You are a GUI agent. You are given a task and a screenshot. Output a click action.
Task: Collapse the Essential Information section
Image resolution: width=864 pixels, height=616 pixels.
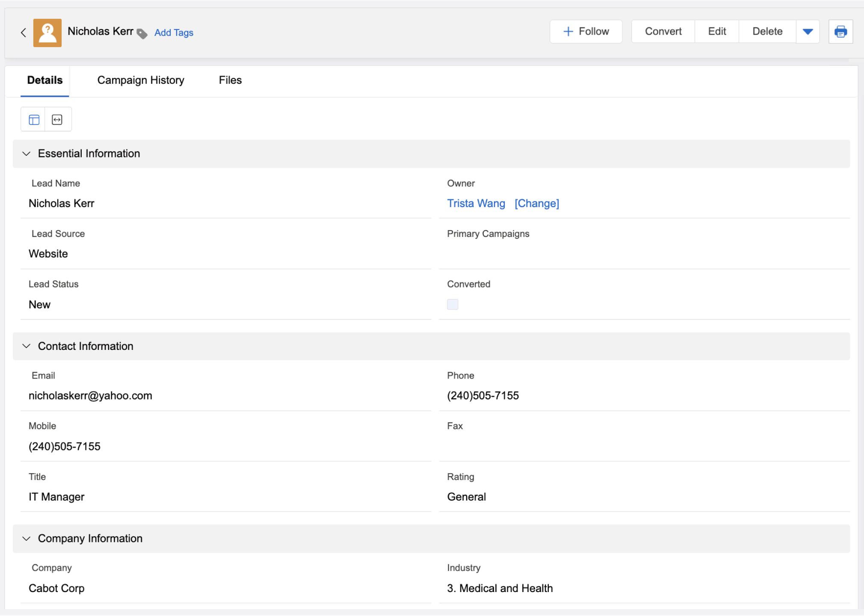click(27, 154)
